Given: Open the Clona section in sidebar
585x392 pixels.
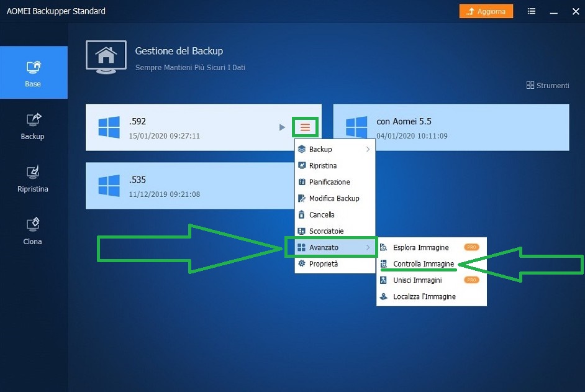Looking at the screenshot, I should pos(33,232).
